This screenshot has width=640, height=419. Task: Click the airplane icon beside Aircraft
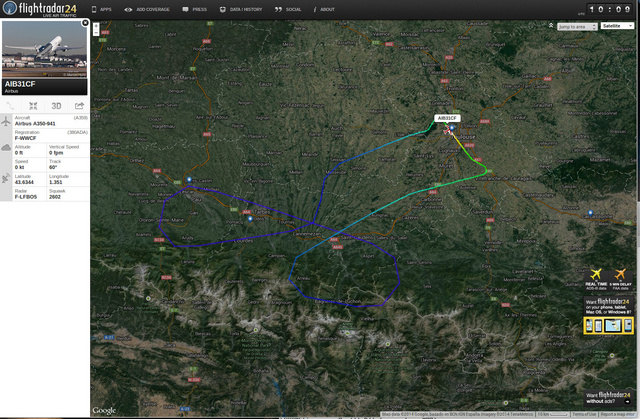[x=6, y=121]
